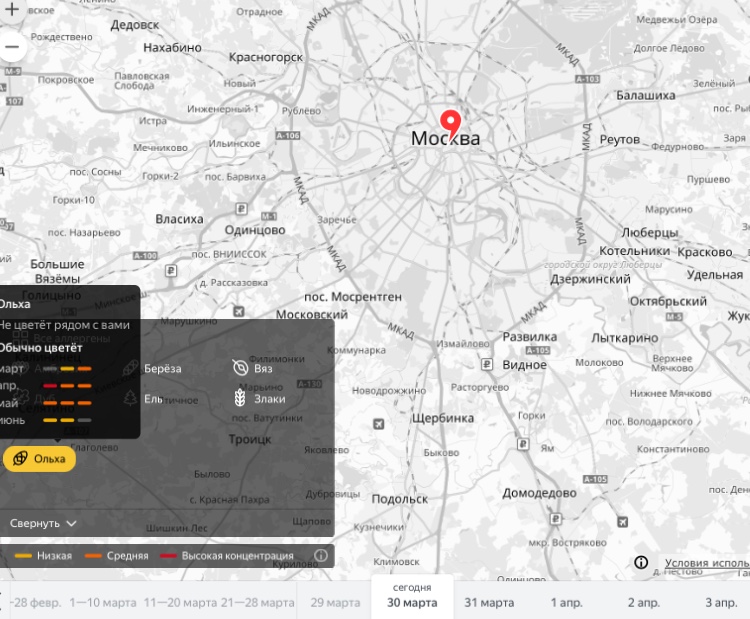The image size is (750, 619).
Task: Select the 1 апр. forecast date
Action: pos(566,602)
